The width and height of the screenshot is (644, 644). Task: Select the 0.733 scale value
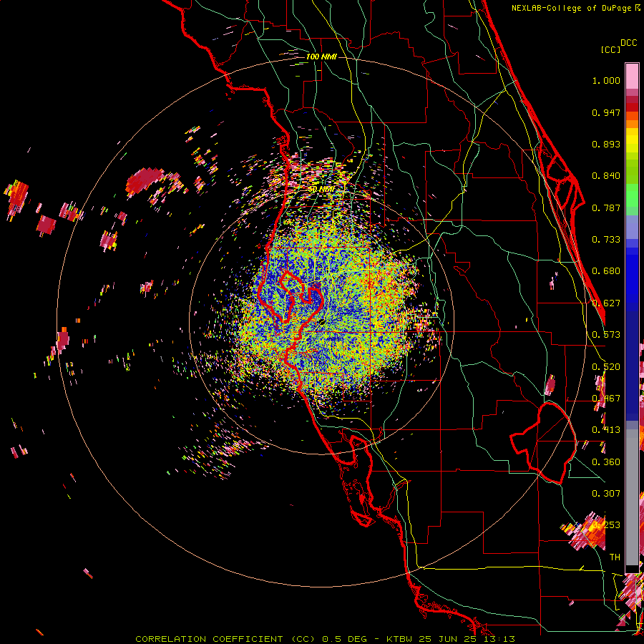(606, 240)
